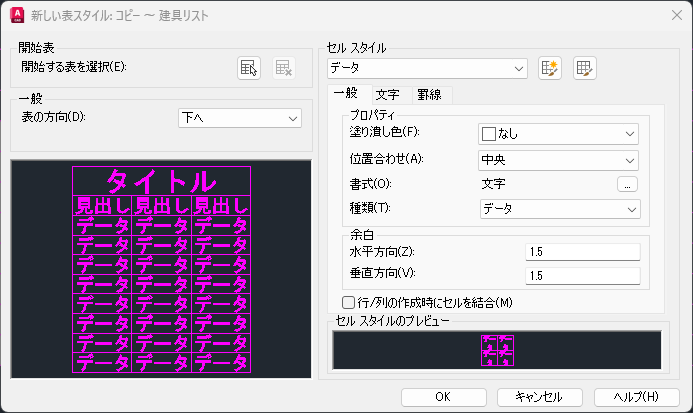The height and width of the screenshot is (413, 693).
Task: Switch to the 罫線 tab
Action: click(x=430, y=95)
